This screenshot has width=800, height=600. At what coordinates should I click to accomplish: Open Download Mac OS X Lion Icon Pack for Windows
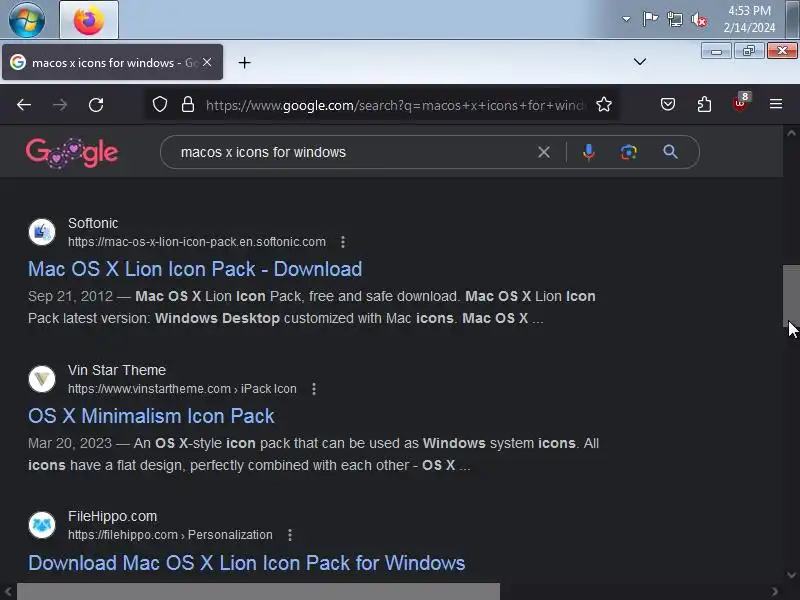click(x=246, y=563)
